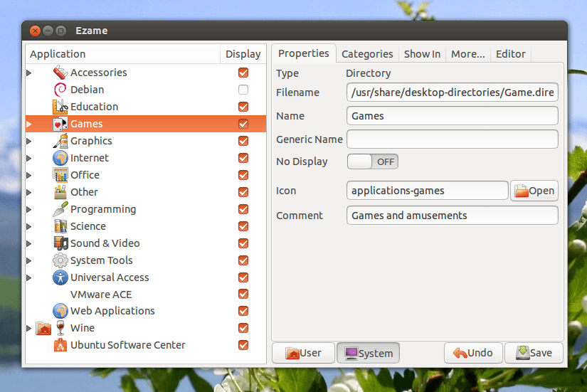Image resolution: width=587 pixels, height=392 pixels.
Task: Switch to the Categories tab
Action: [367, 54]
